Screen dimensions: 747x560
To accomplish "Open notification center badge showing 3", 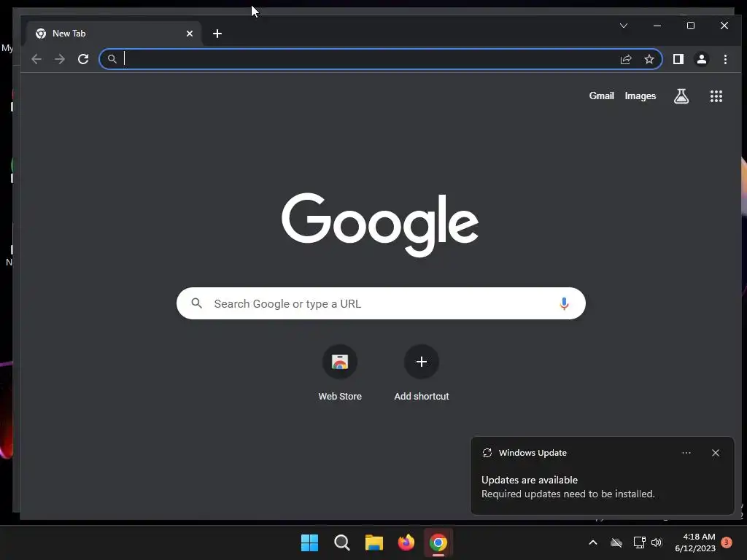I will (727, 542).
